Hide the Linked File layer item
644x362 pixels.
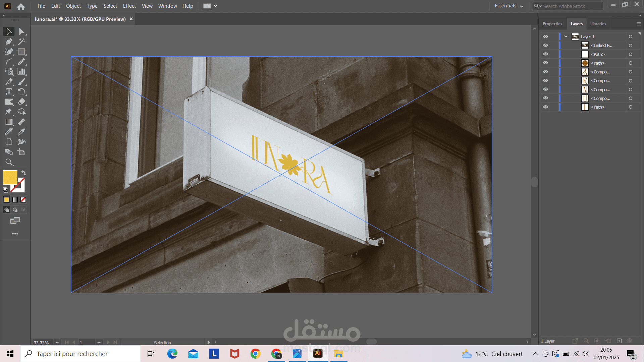545,45
